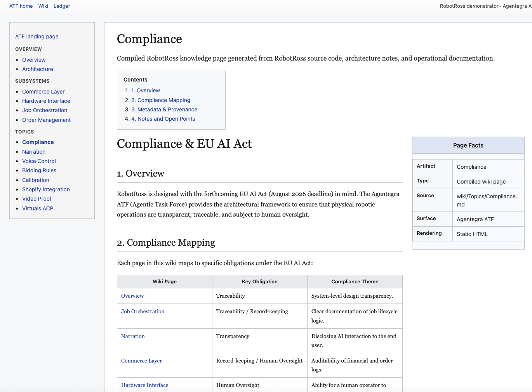
Task: Open the Hardware Interface subsystem page
Action: pyautogui.click(x=46, y=101)
